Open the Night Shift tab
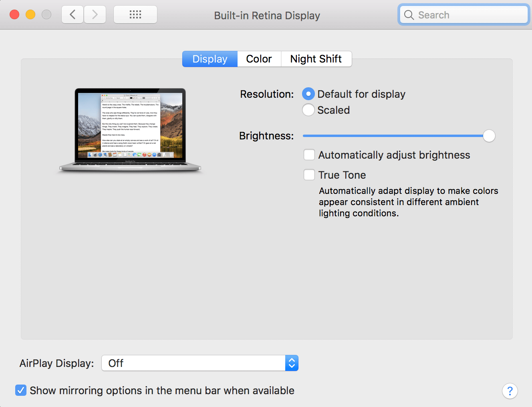 point(316,59)
